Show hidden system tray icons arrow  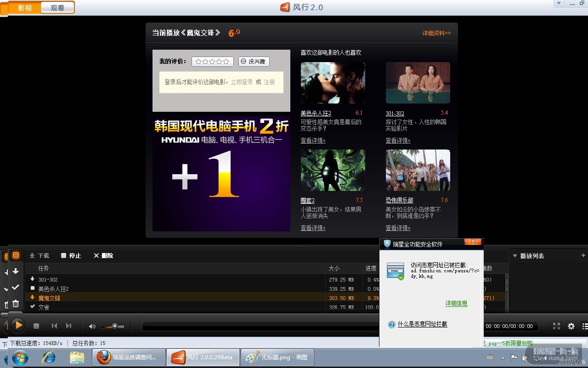tap(503, 357)
